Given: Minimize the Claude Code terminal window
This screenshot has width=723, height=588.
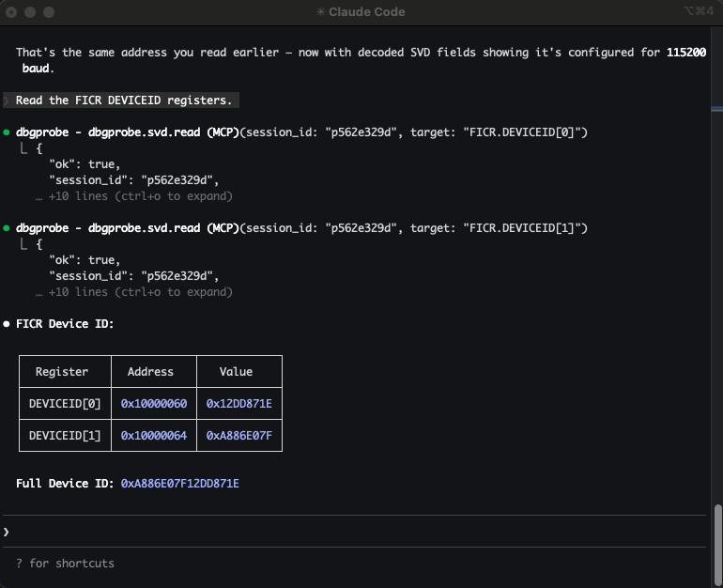Looking at the screenshot, I should 29,12.
